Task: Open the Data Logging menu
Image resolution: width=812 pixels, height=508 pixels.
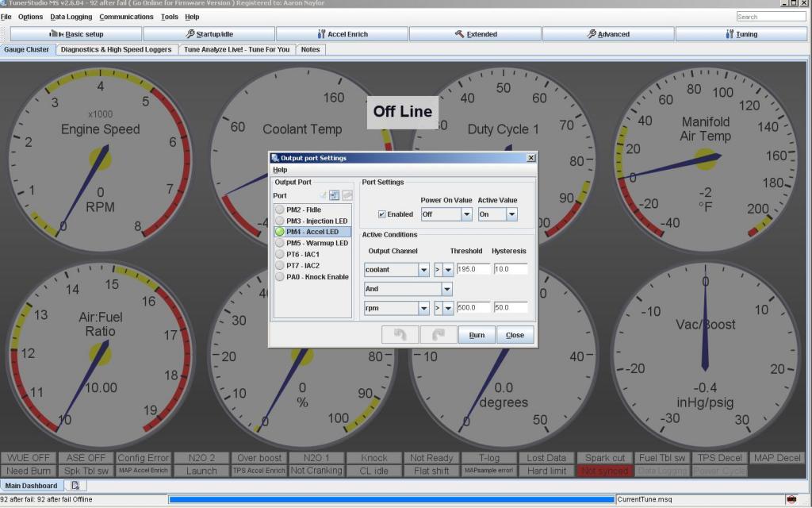Action: click(x=71, y=17)
